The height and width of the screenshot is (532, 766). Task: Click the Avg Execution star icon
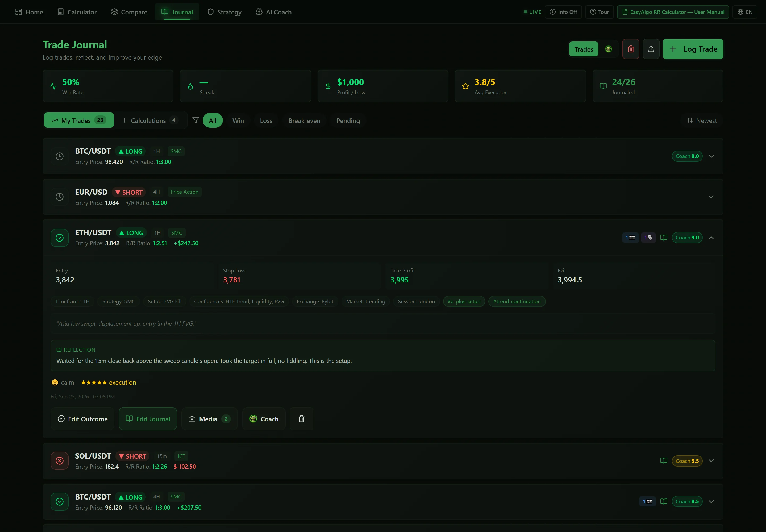tap(465, 86)
